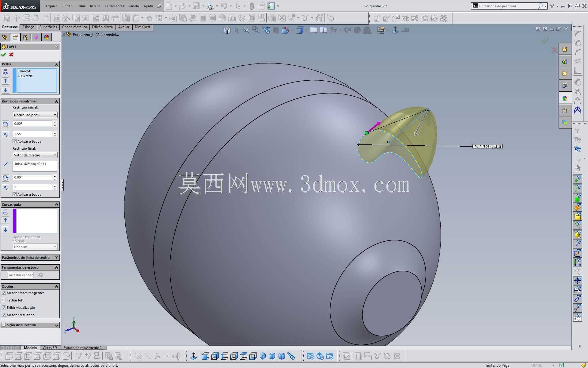Image resolution: width=588 pixels, height=368 pixels.
Task: Switch to Chapa metálica tab
Action: coord(74,27)
